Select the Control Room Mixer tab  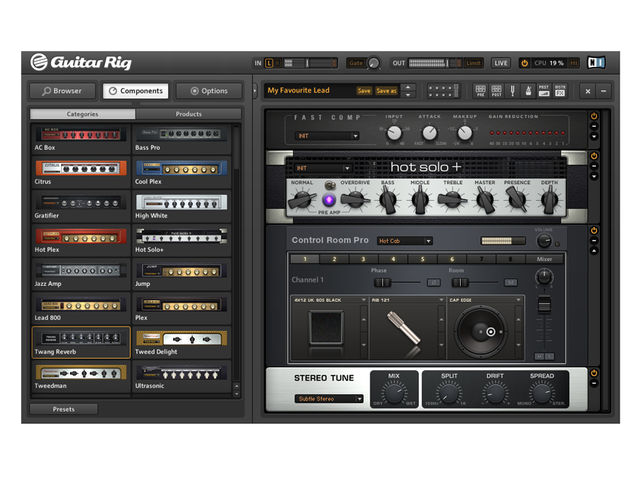[544, 259]
